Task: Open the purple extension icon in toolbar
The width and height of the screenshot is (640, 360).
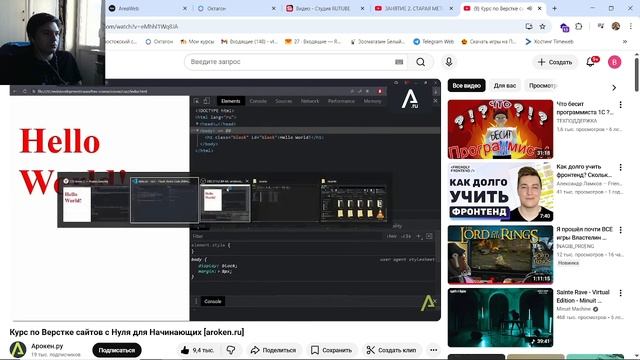Action: pos(564,27)
